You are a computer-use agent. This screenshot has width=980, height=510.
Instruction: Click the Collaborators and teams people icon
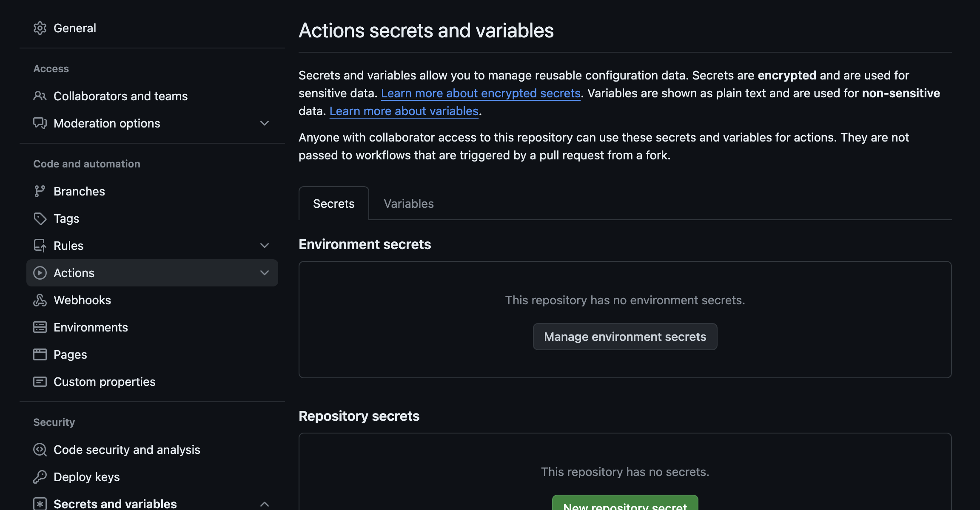[x=40, y=96]
